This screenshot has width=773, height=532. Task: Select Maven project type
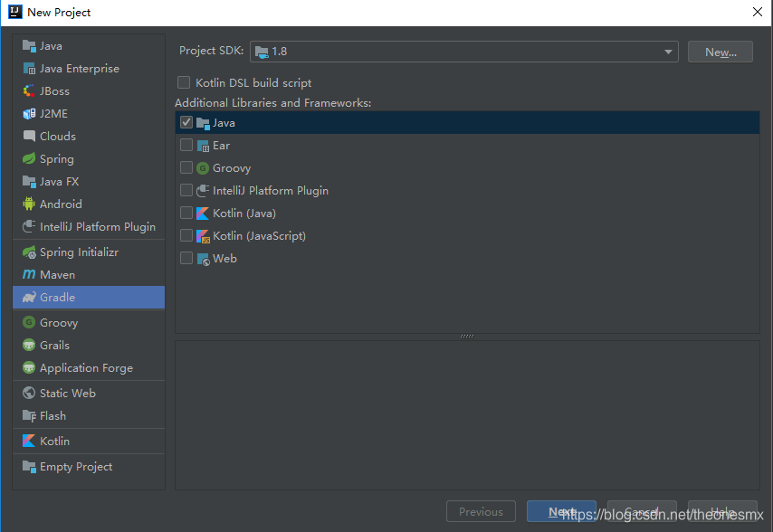[89, 274]
